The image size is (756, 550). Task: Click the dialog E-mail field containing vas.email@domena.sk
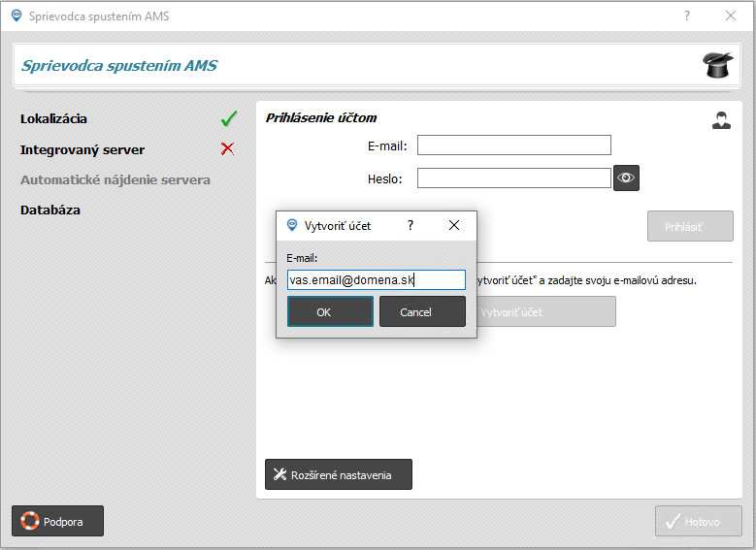377,280
